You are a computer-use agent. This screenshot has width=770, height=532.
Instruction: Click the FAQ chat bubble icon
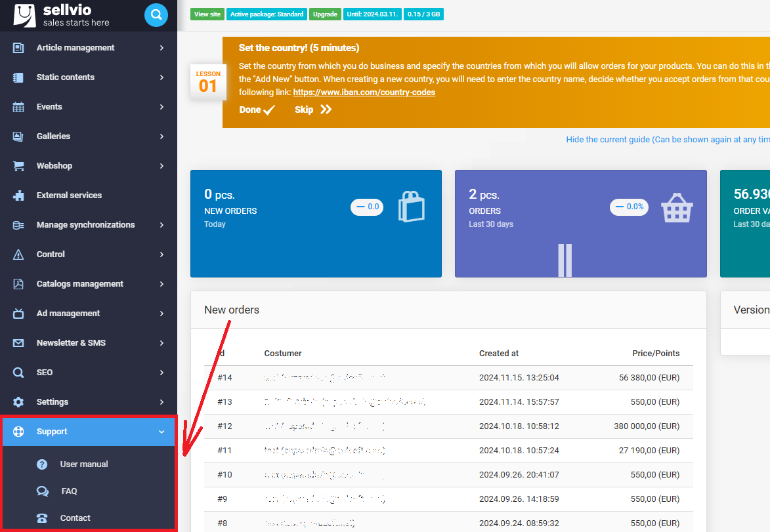[42, 491]
